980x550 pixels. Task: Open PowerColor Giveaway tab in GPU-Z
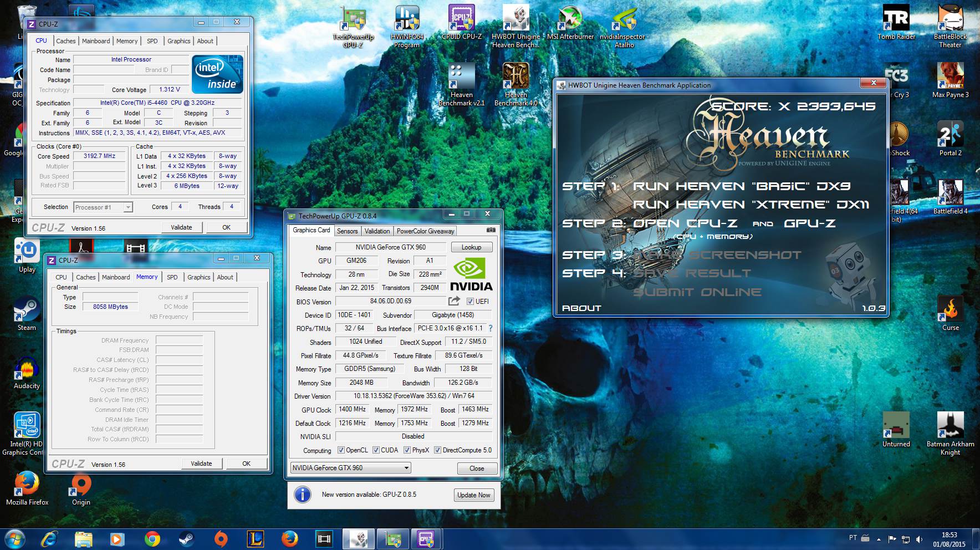(425, 231)
